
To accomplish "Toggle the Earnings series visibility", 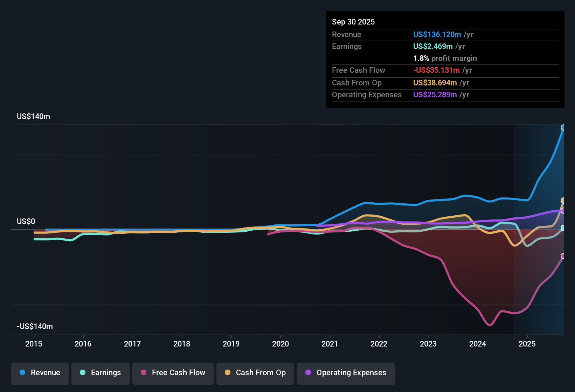I will click(x=100, y=373).
